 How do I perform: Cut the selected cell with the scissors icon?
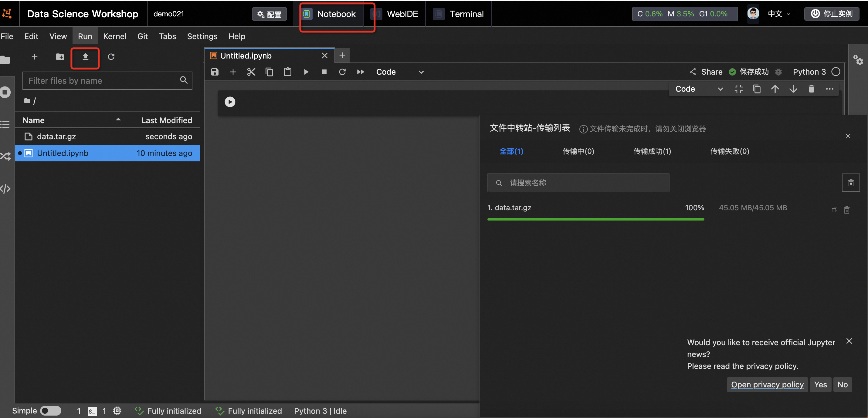tap(251, 72)
